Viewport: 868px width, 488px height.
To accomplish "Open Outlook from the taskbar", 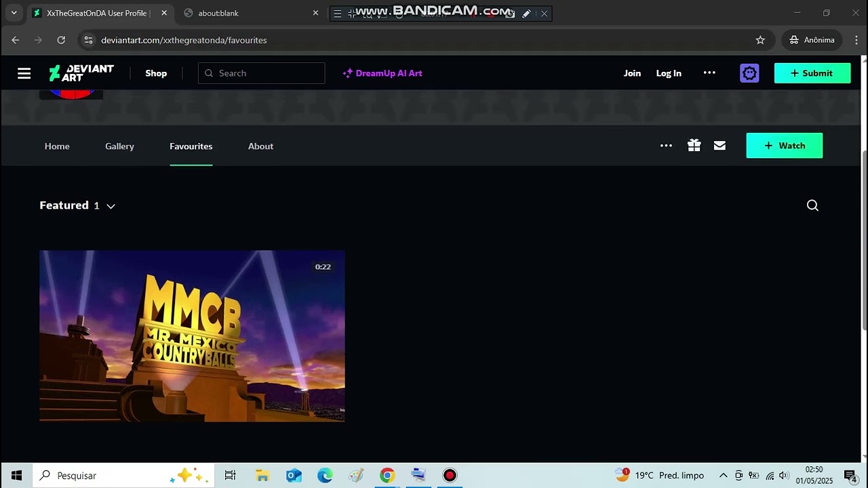I will pos(294,475).
